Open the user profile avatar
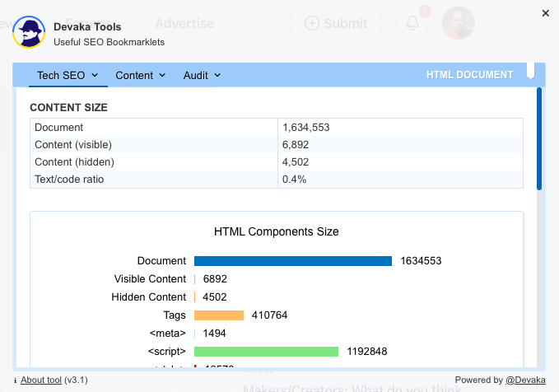 [458, 23]
